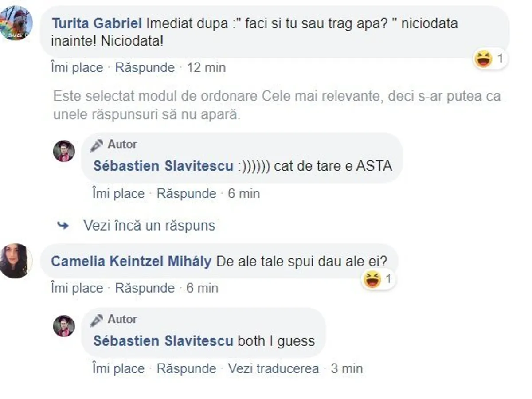The width and height of the screenshot is (532, 399).
Task: Reply to Camelia's comment via 'Răspunde'
Action: tap(145, 288)
